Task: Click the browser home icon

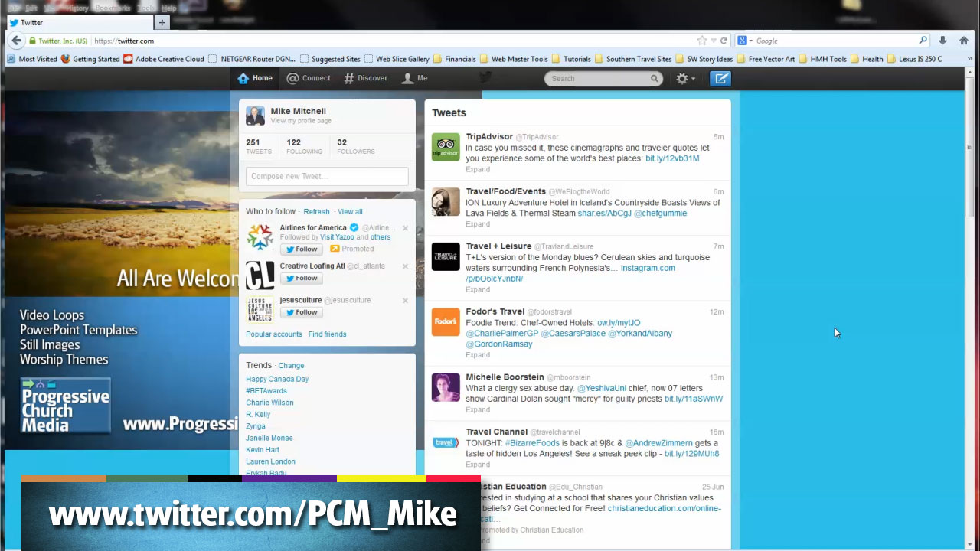Action: tap(964, 41)
